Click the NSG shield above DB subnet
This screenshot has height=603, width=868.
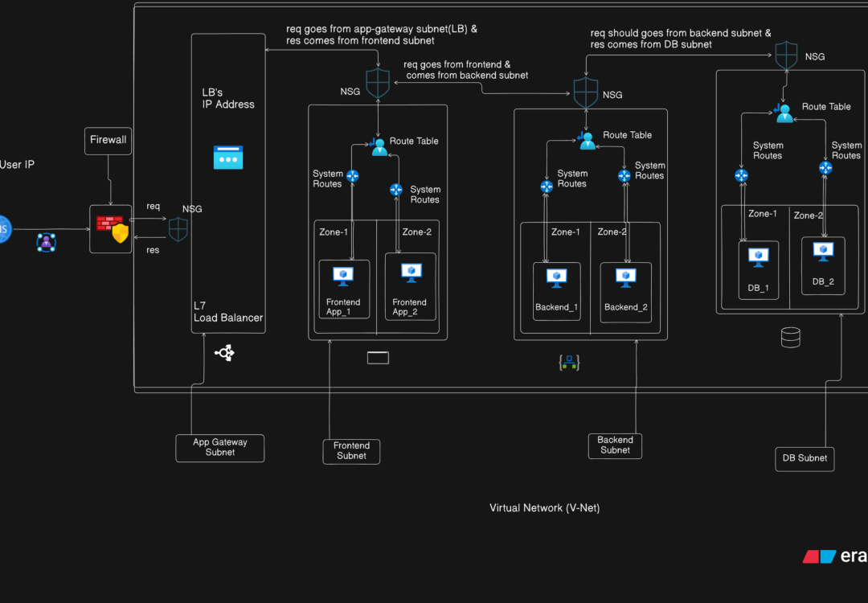pyautogui.click(x=786, y=55)
